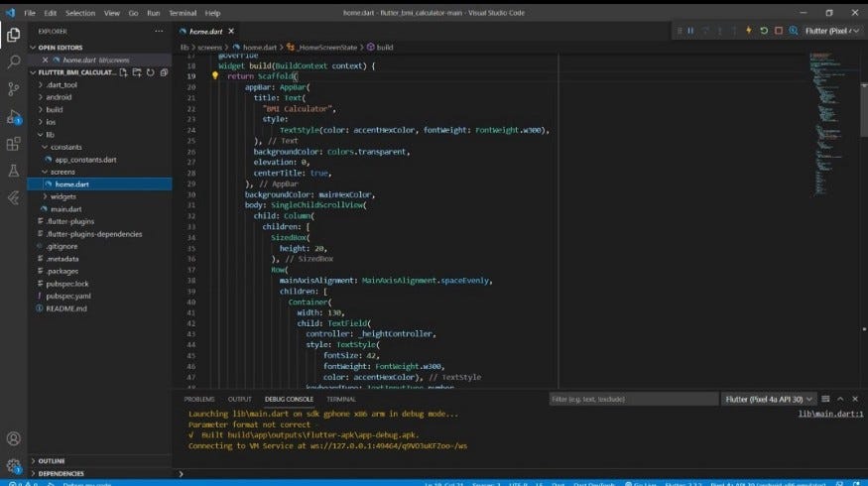The image size is (868, 486).
Task: Open explorer More Actions ellipsis
Action: (159, 32)
